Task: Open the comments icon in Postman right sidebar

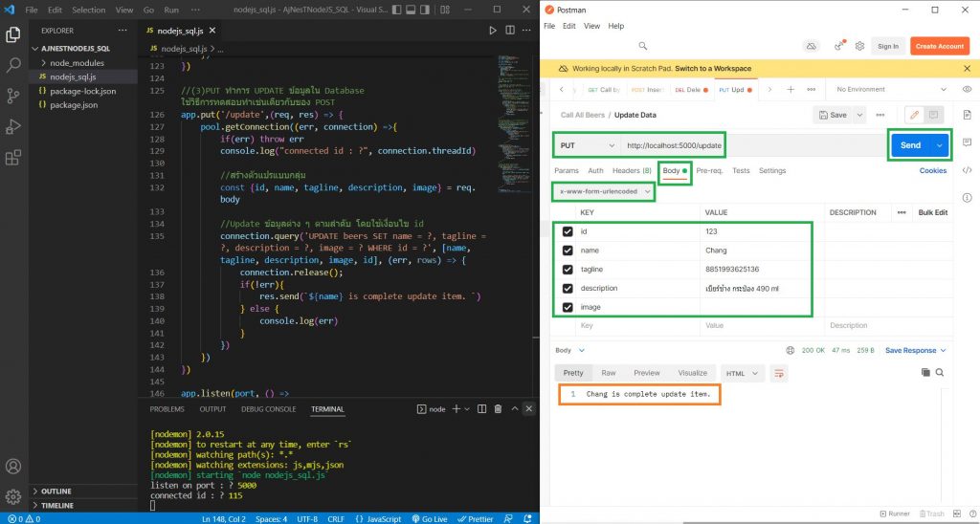Action: point(967,142)
